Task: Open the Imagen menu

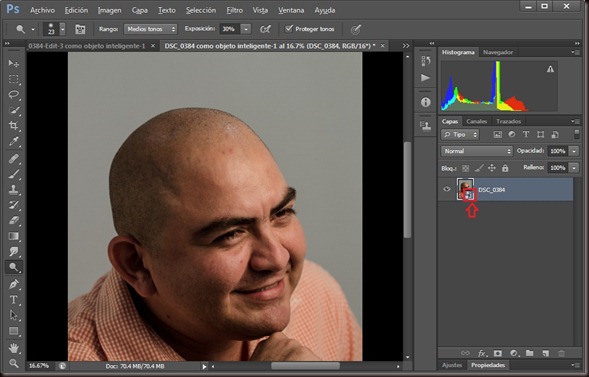Action: coord(109,11)
